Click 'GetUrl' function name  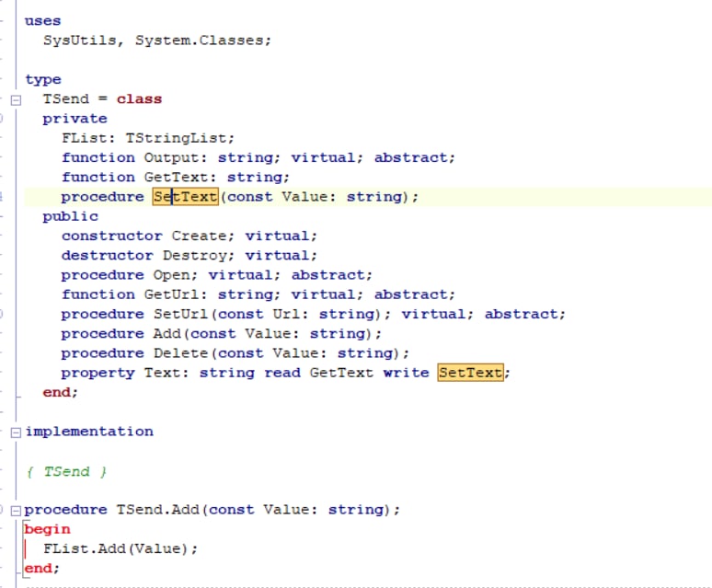click(172, 294)
